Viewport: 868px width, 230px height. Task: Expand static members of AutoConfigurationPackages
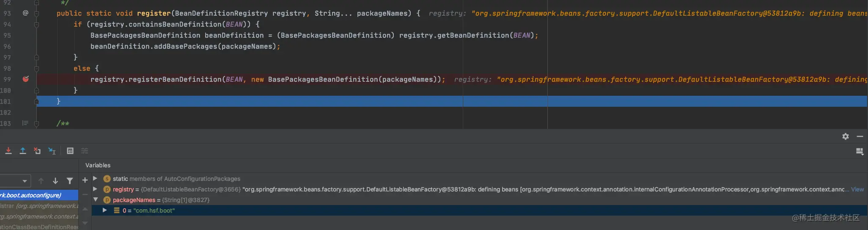tap(95, 178)
